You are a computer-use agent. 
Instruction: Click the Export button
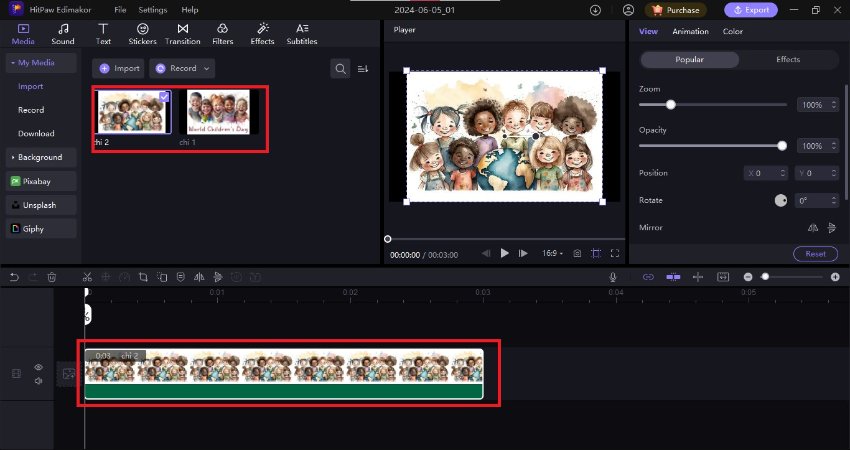(751, 10)
